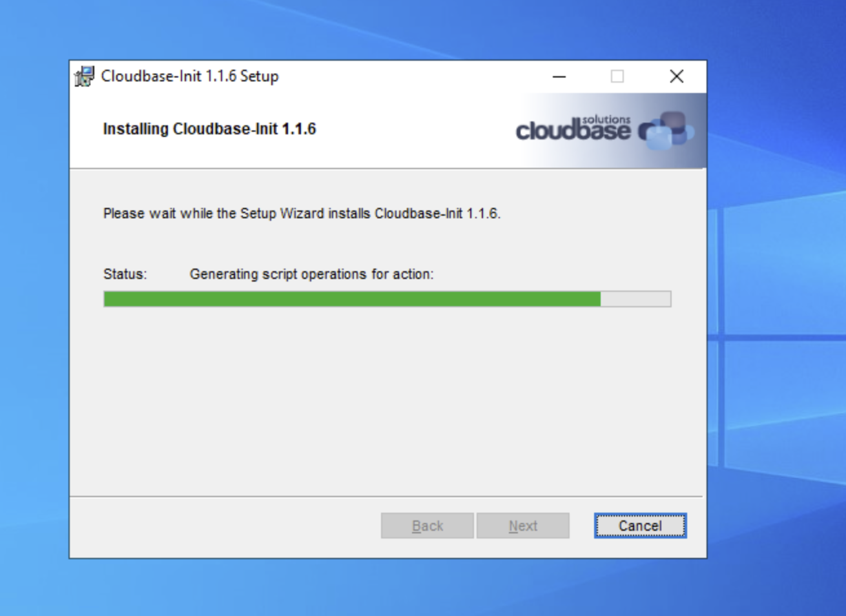Minimize the Cloudbase-Init Setup window
This screenshot has height=616, width=846.
coord(559,76)
